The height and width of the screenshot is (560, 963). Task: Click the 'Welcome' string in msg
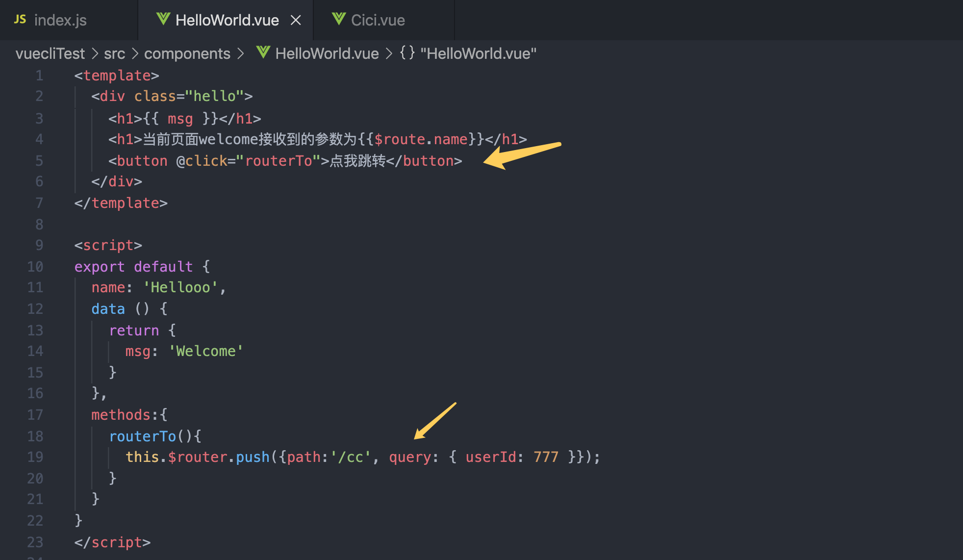[x=206, y=351]
